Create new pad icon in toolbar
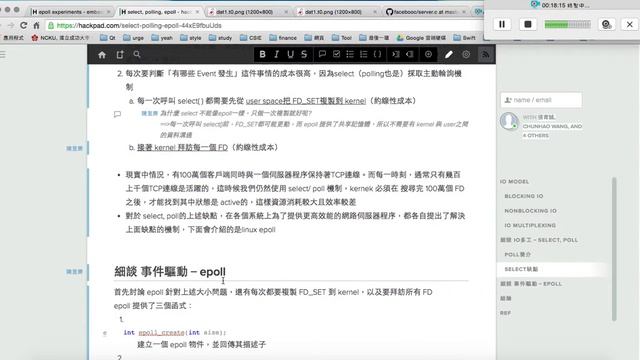The height and width of the screenshot is (360, 640). click(x=120, y=55)
